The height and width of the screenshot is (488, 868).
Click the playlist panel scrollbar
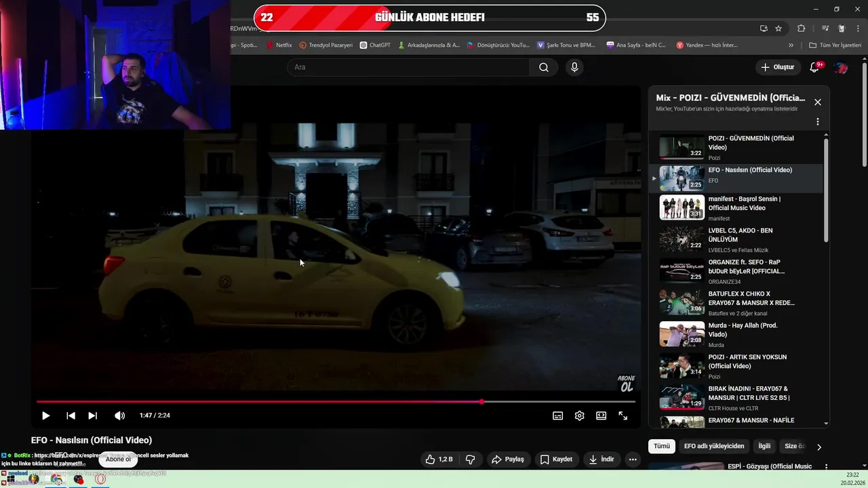826,190
